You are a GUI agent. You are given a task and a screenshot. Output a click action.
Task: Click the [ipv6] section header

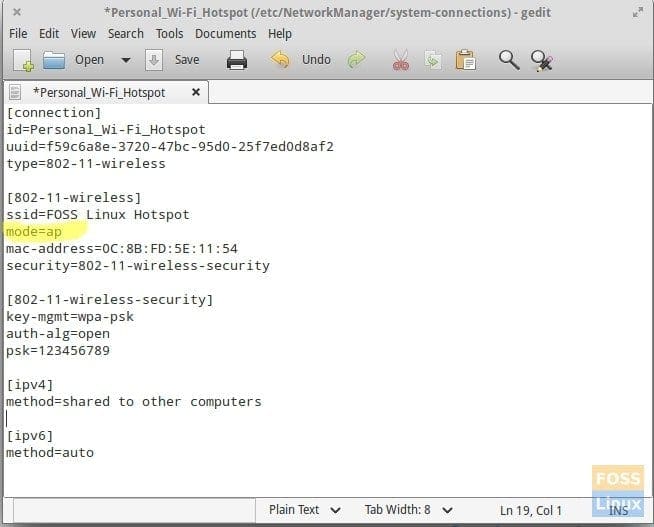pyautogui.click(x=30, y=436)
